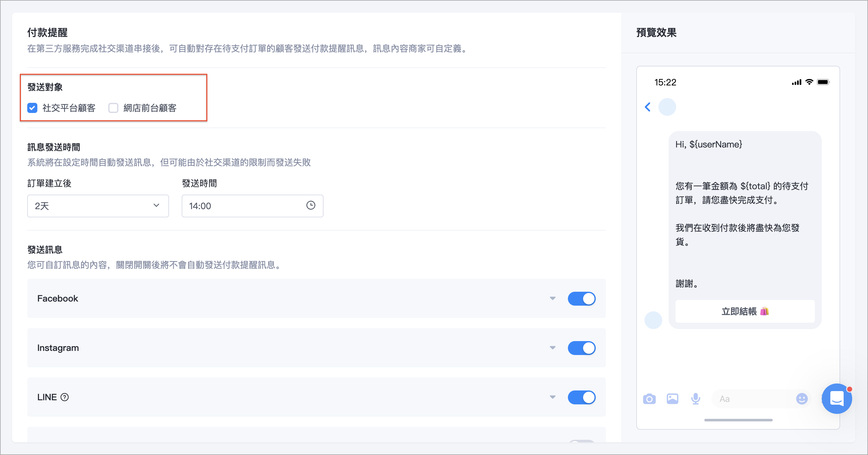This screenshot has width=868, height=455.
Task: Click the 14:00 send time input field
Action: coord(242,206)
